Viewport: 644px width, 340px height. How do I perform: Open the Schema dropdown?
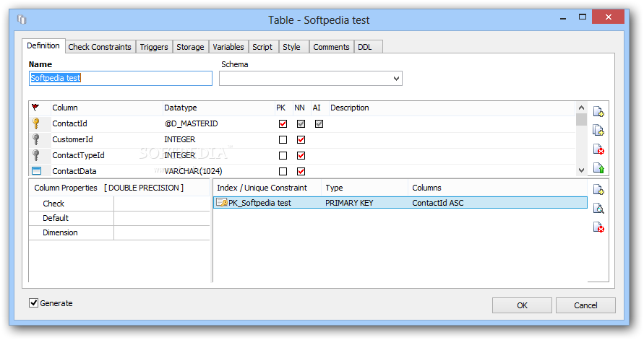coord(396,79)
